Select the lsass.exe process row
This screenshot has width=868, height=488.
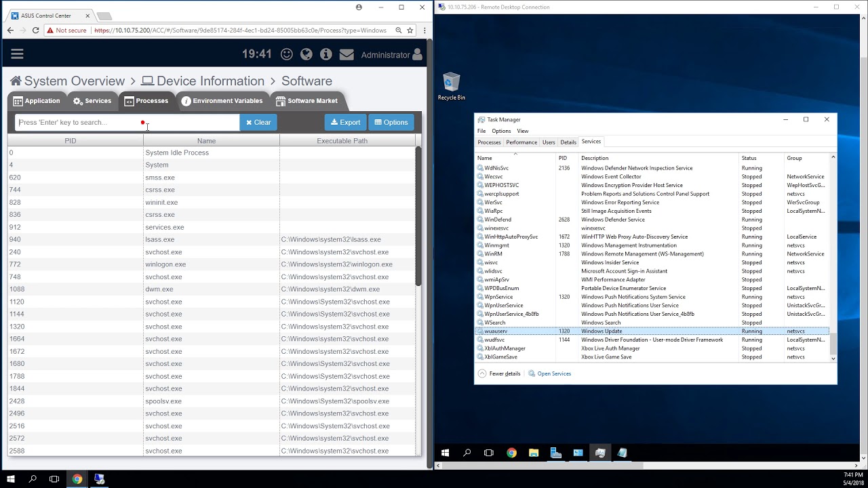coord(211,240)
